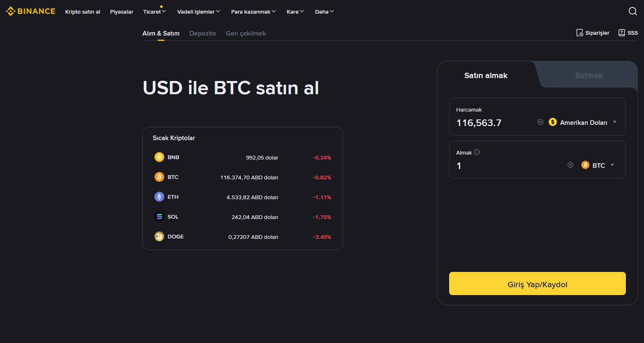Clear the Harcamak amount with the x icon
This screenshot has width=644, height=343.
click(540, 121)
